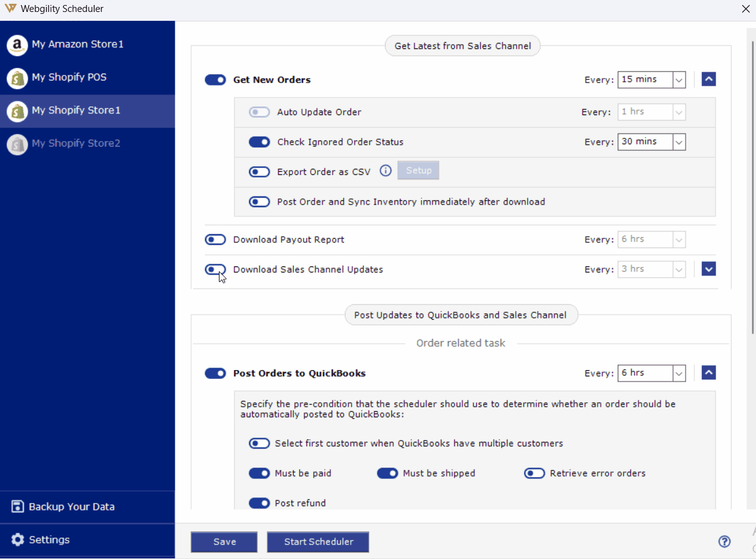This screenshot has width=756, height=559.
Task: Click the greyed My Shopify Store2 icon
Action: point(17,144)
